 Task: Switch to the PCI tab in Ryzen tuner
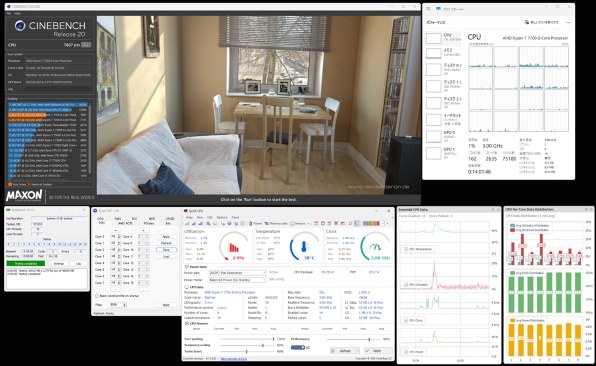pos(134,219)
